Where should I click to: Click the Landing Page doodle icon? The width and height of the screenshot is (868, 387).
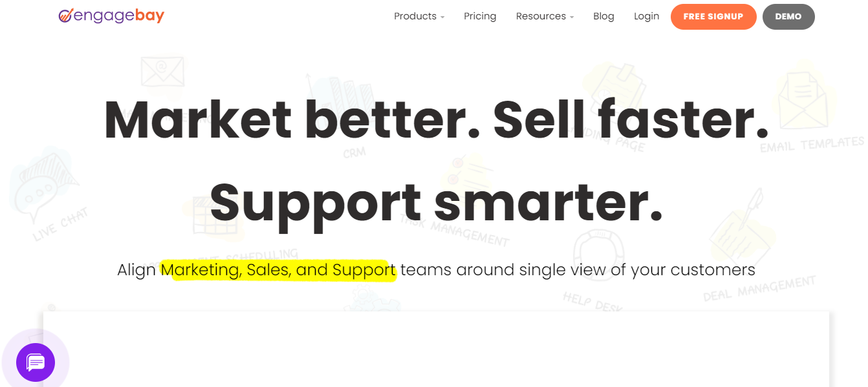[x=614, y=90]
